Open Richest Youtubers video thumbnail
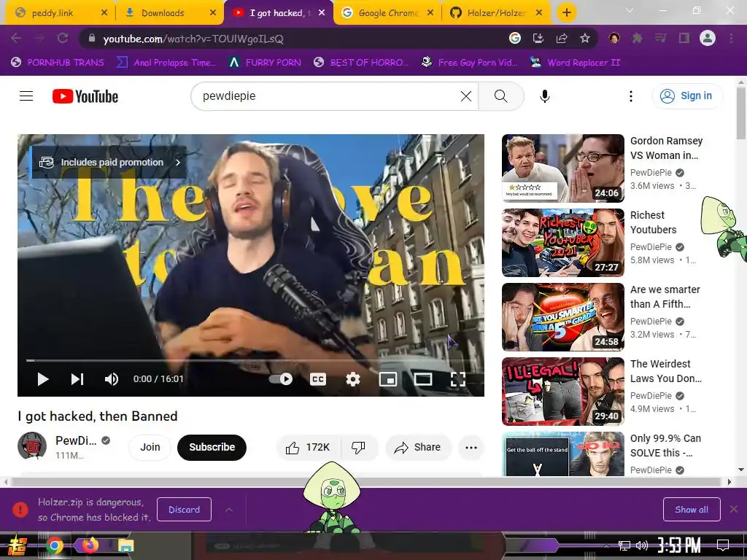Viewport: 747px width, 560px height. tap(562, 242)
